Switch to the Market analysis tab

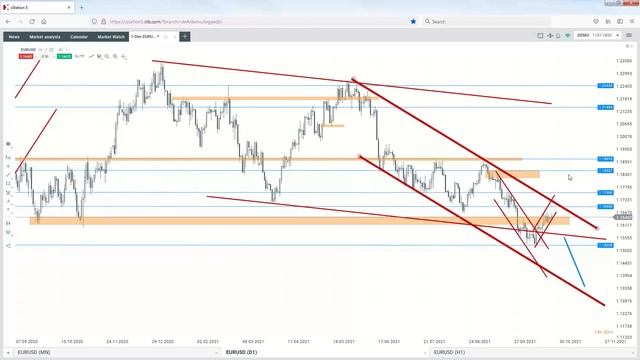[x=45, y=37]
